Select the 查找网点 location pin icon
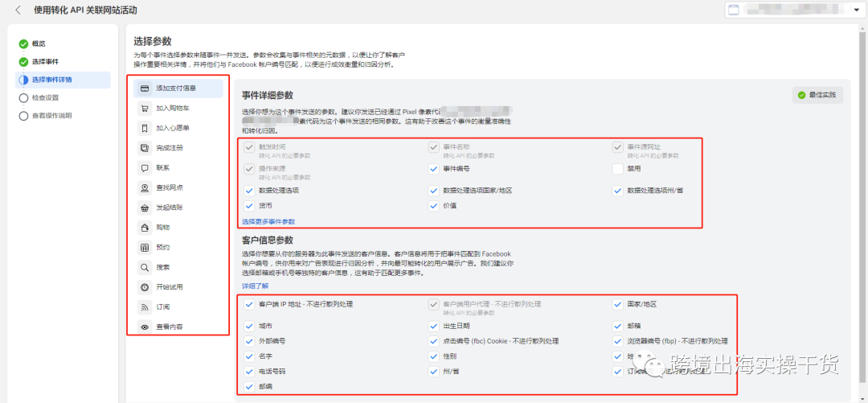 coord(145,188)
